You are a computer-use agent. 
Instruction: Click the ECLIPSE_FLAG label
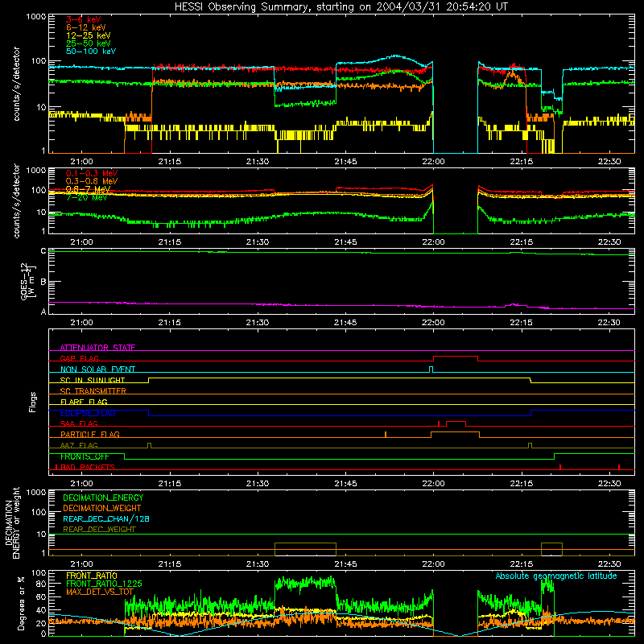click(x=88, y=413)
